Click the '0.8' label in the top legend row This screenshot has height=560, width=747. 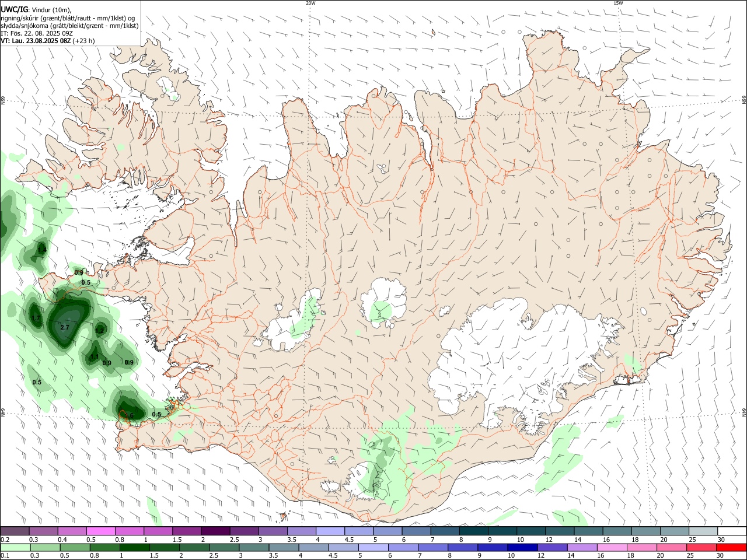(120, 540)
